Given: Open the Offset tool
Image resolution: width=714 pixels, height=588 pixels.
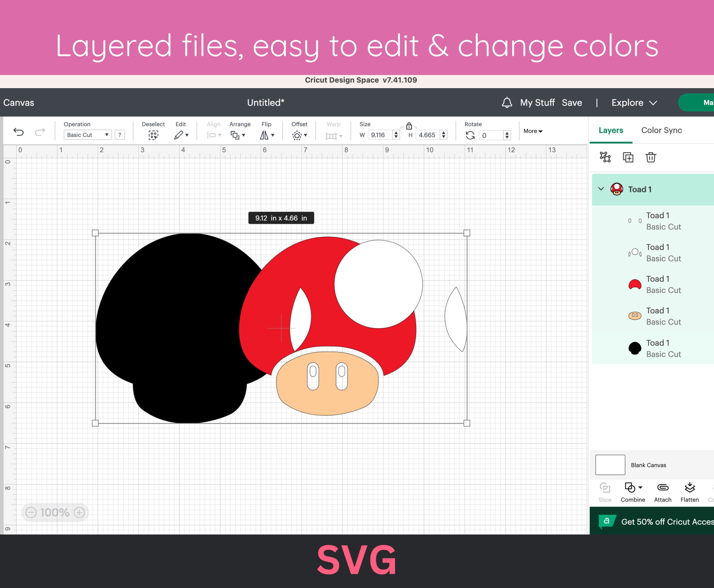Looking at the screenshot, I should point(297,135).
